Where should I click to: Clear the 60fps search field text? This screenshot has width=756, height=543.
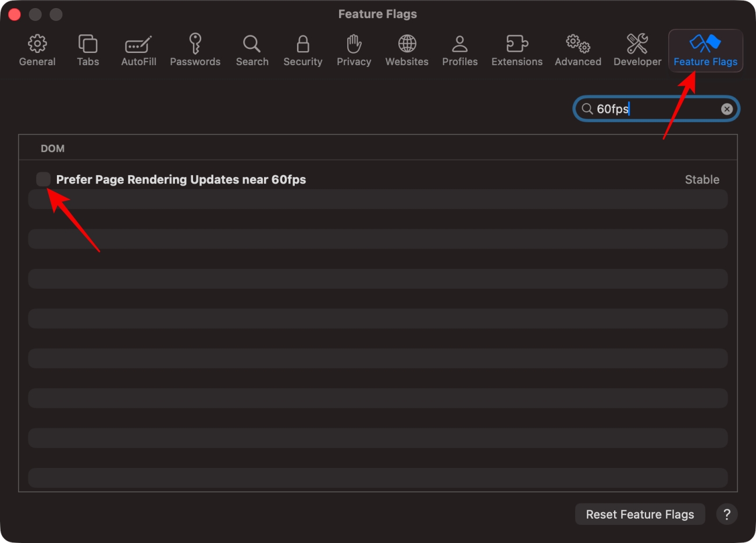(727, 109)
